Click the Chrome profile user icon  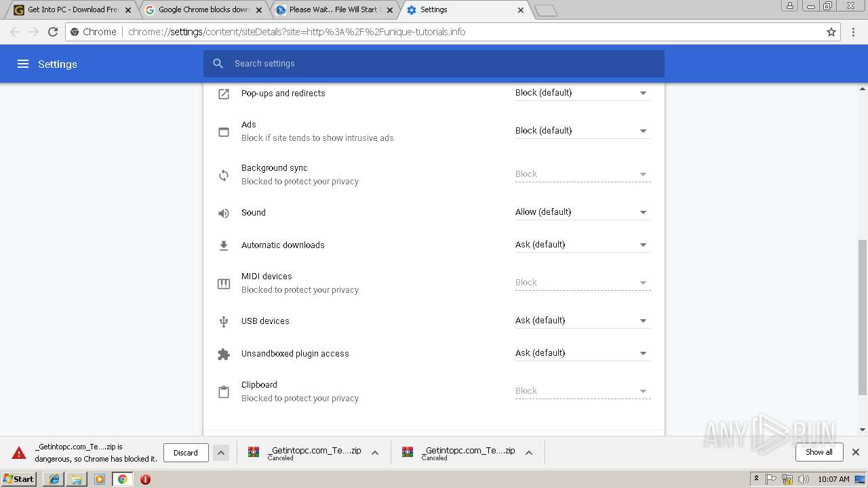coord(789,6)
